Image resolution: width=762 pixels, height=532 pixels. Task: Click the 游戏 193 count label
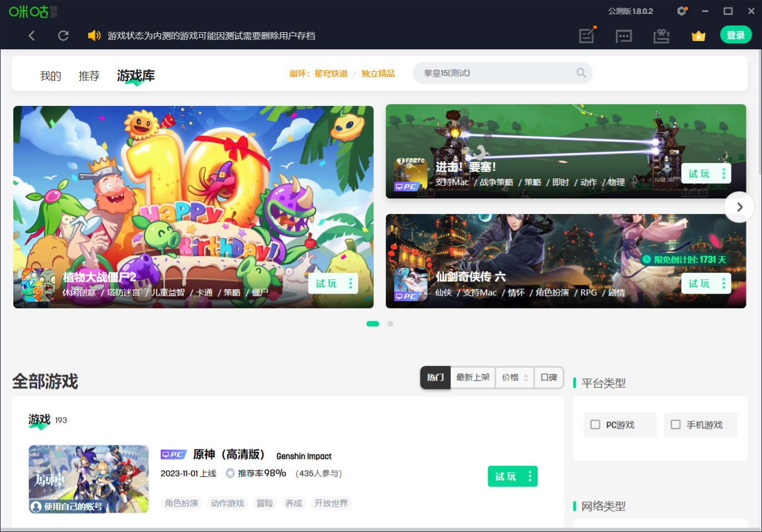(x=48, y=420)
